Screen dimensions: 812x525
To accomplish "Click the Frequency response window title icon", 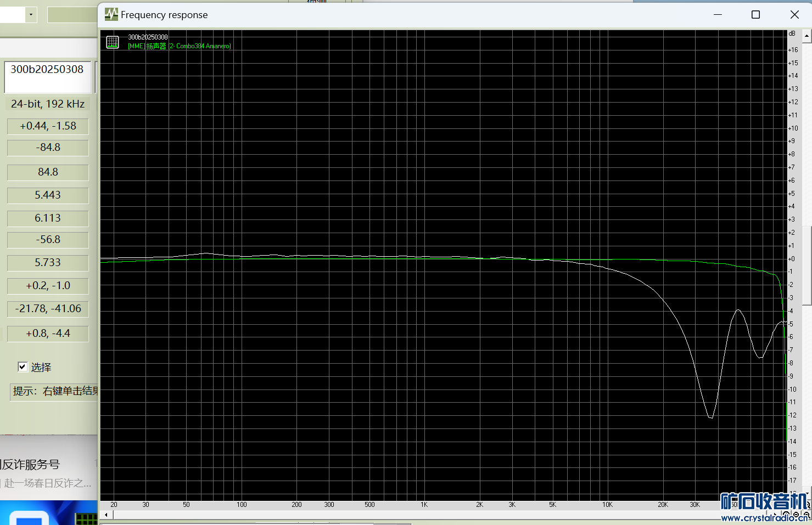I will (111, 14).
